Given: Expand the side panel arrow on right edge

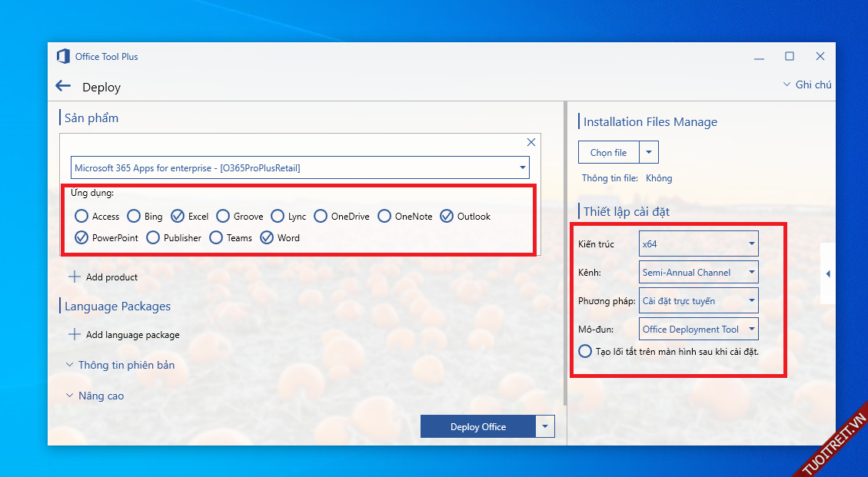Looking at the screenshot, I should (827, 274).
